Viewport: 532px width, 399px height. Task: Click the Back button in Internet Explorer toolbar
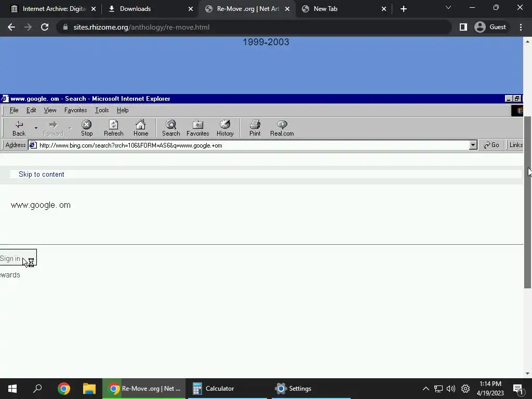click(x=19, y=128)
